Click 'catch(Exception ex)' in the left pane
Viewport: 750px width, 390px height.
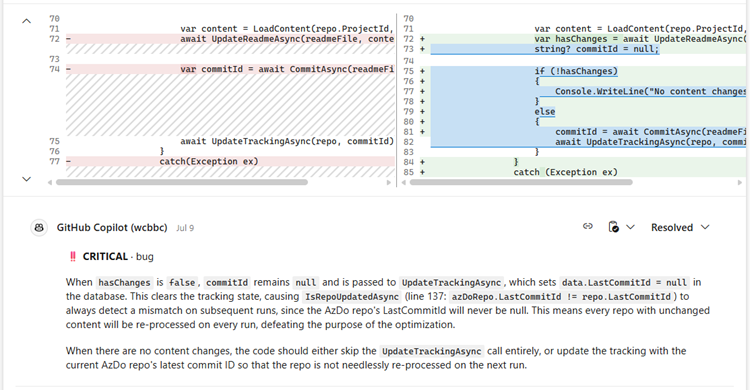coord(209,161)
